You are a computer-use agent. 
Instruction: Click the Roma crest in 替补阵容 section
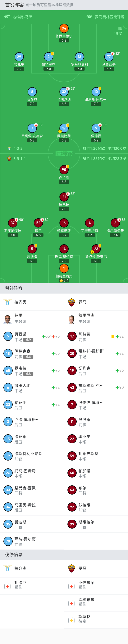pos(72,302)
